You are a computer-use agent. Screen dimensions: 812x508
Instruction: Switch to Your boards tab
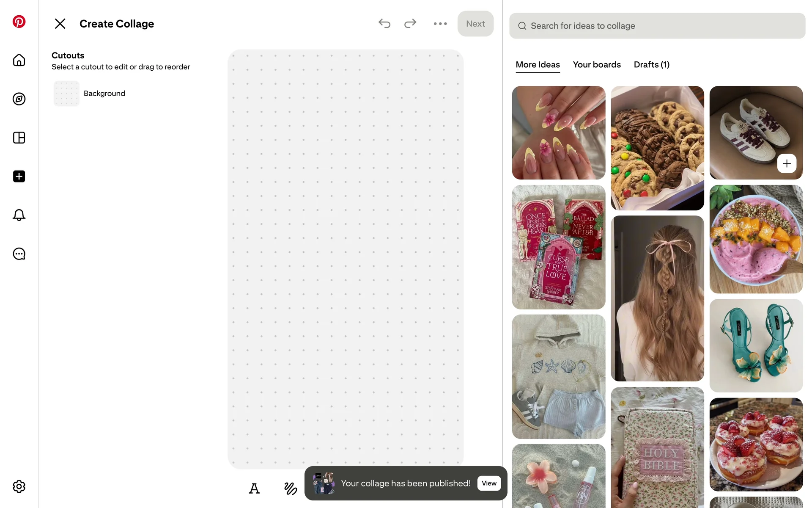tap(596, 65)
